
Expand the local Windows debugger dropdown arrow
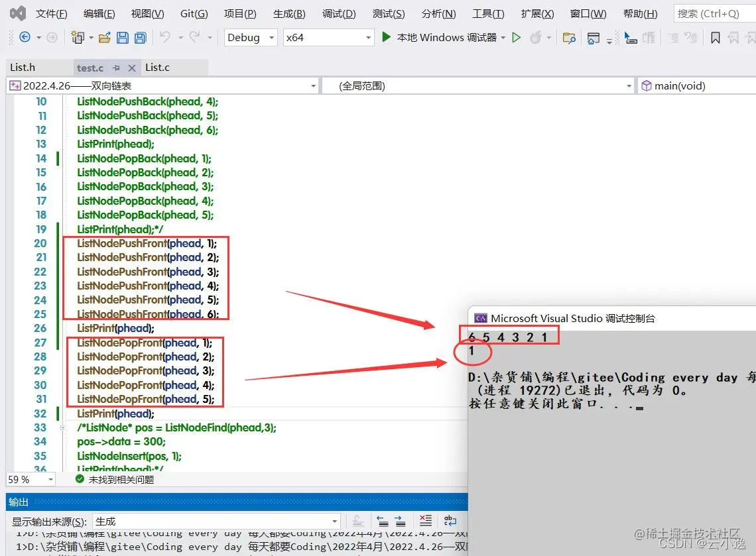(x=503, y=37)
